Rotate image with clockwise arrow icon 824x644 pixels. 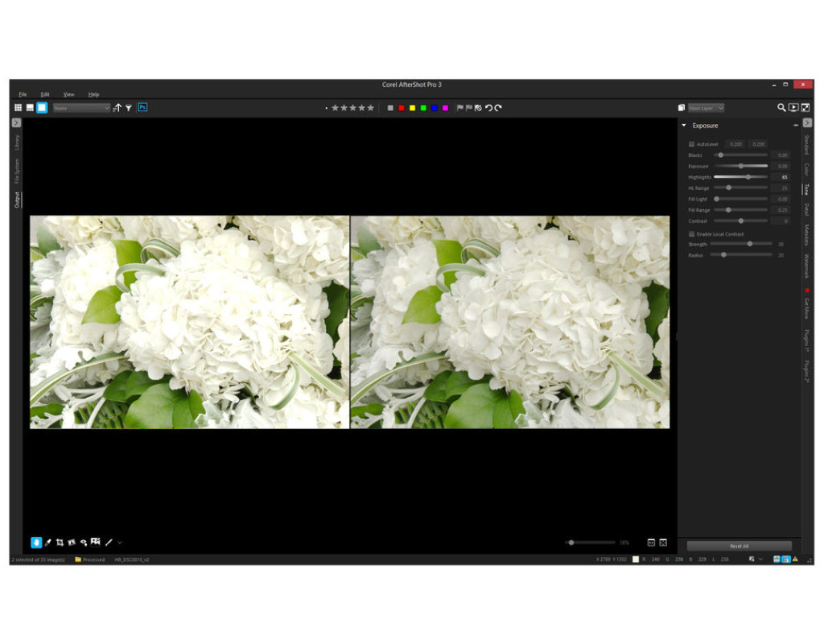(x=498, y=108)
